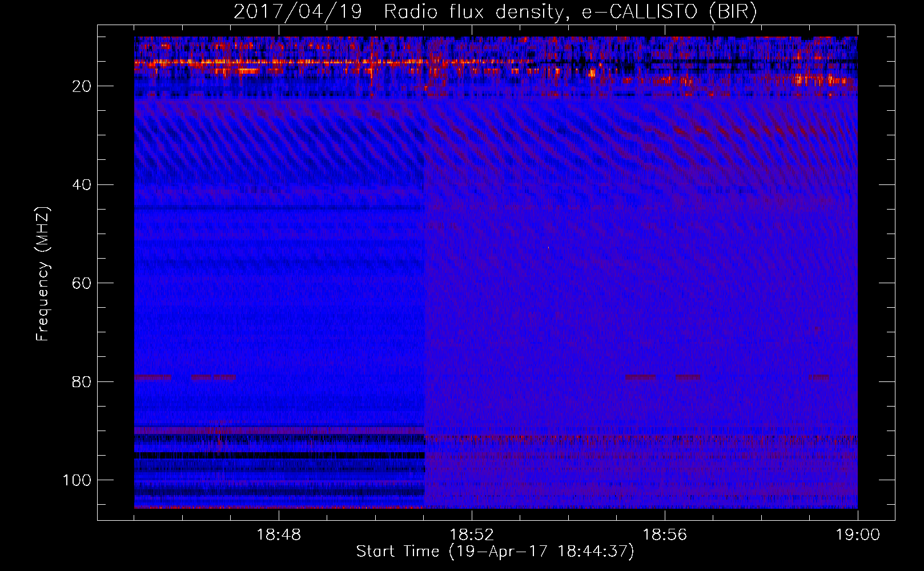Click the '60' frequency tick label
924x571 pixels.
82,283
